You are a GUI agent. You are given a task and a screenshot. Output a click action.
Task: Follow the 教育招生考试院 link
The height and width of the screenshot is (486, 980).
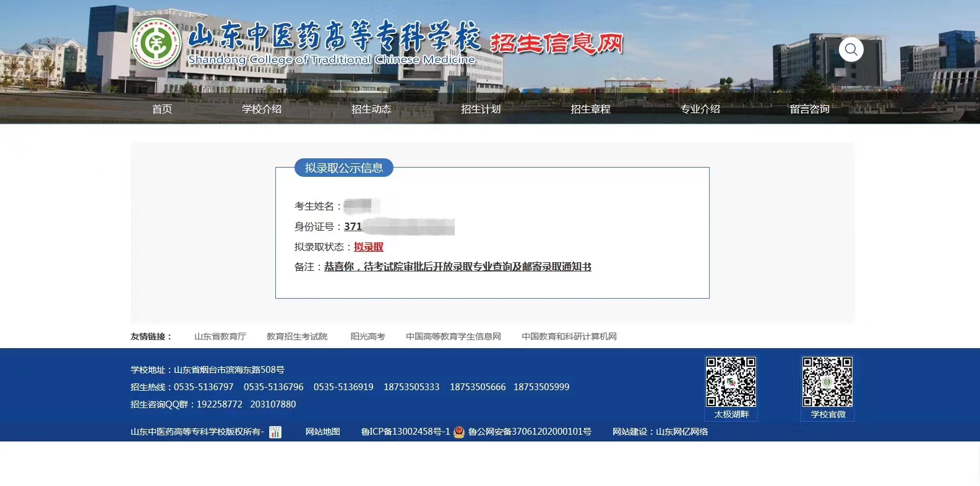(297, 336)
